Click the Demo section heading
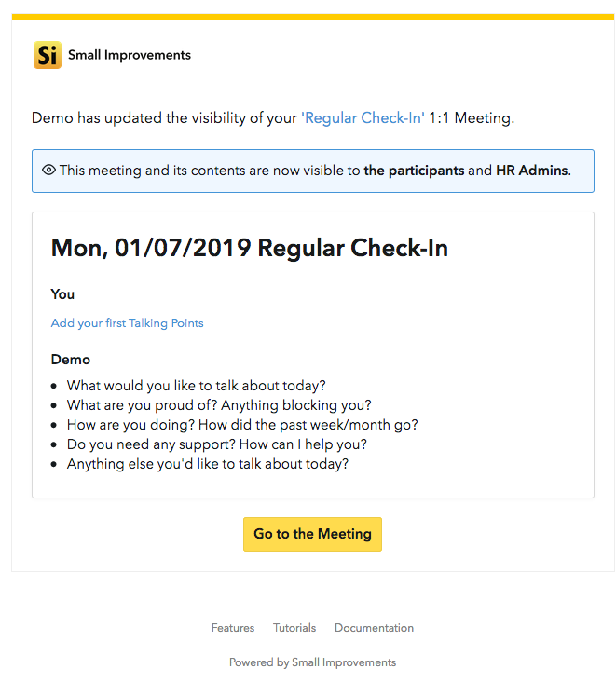This screenshot has height=696, width=616. (71, 360)
